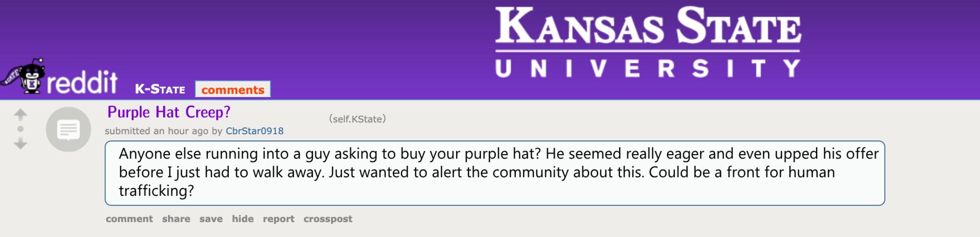Upvote the Purple Hat Creep post

(20, 114)
